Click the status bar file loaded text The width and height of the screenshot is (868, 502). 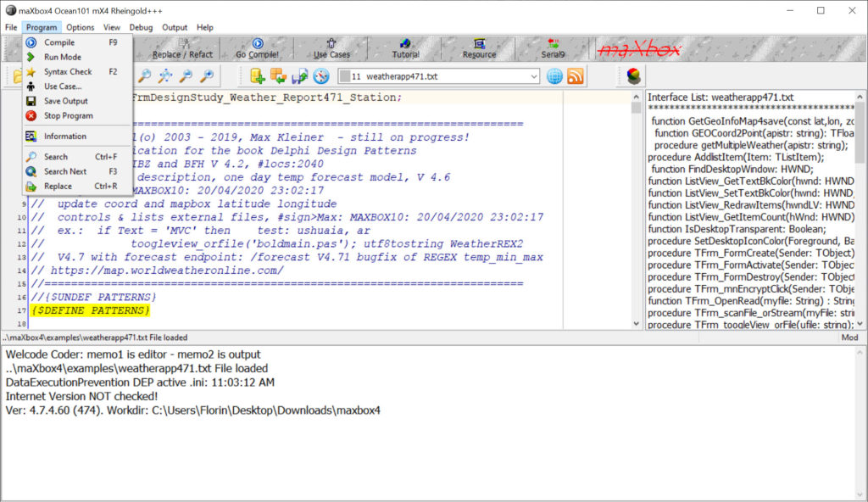(x=95, y=337)
